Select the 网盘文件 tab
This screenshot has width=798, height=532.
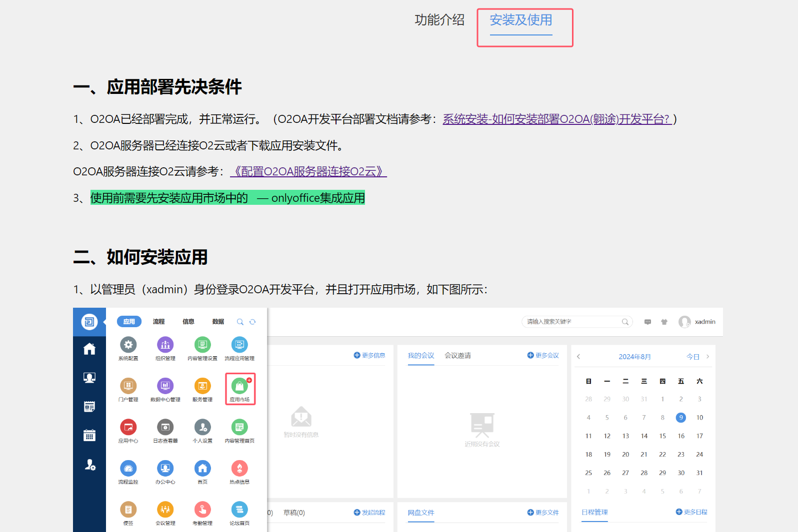coord(421,513)
